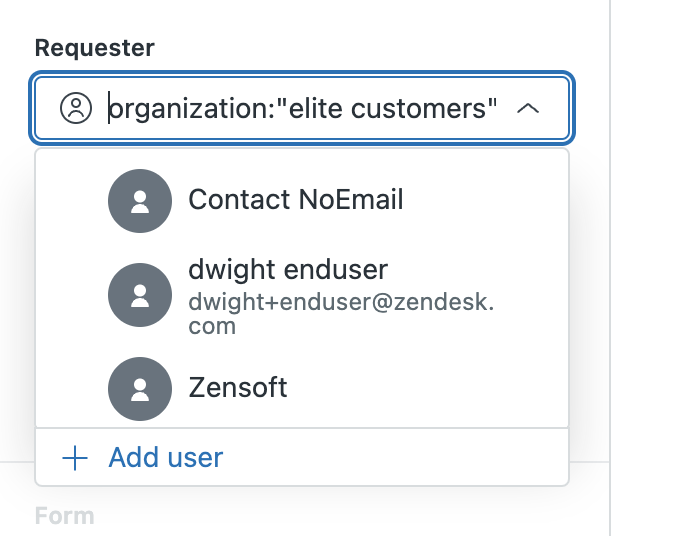Click blank space right of Add user
Image resolution: width=686 pixels, height=536 pixels.
(400, 458)
